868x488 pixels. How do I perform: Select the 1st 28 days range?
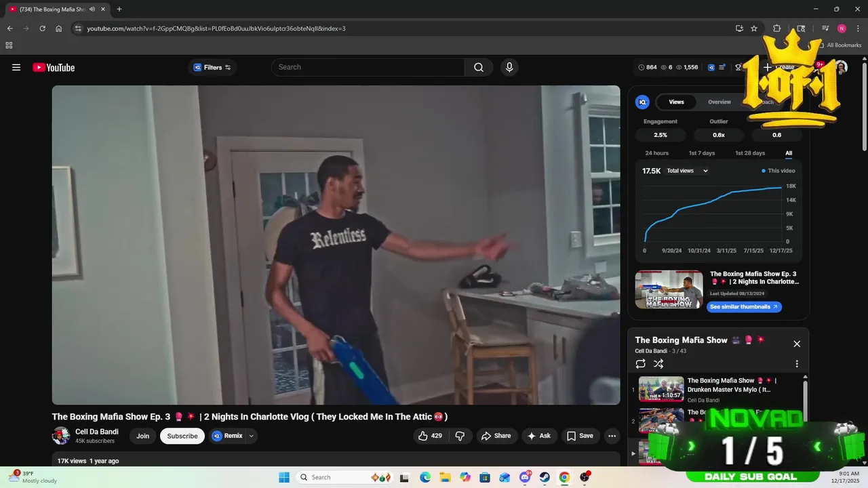(x=750, y=153)
